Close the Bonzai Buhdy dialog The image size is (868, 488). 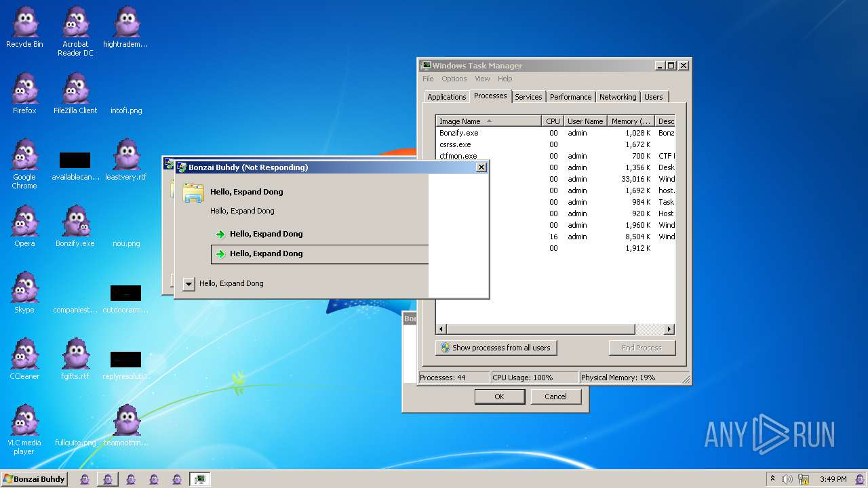coord(481,167)
